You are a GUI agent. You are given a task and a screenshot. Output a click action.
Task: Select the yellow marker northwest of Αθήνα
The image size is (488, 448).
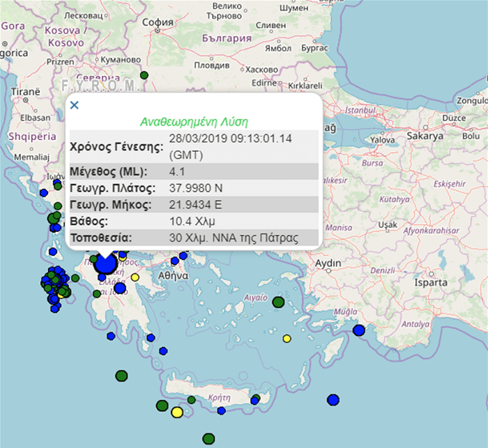[x=135, y=277]
